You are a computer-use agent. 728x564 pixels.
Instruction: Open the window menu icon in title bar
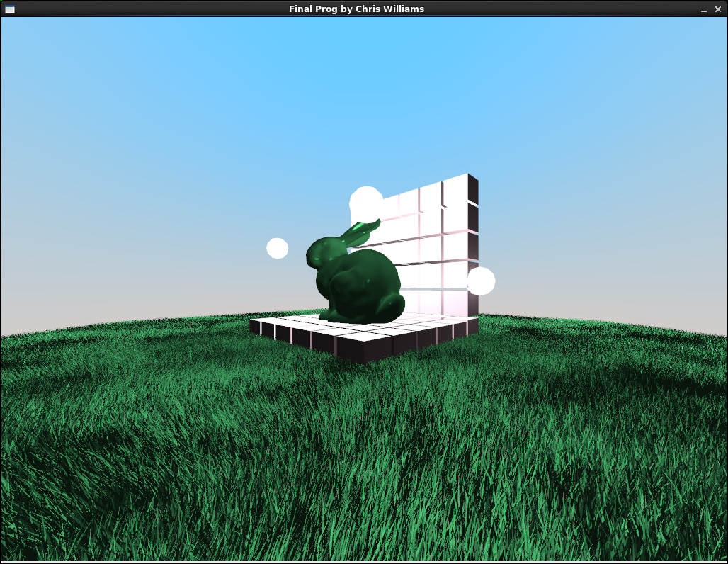10,9
